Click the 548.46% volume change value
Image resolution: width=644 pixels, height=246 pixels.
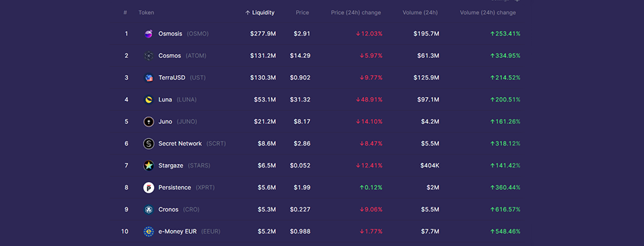click(505, 231)
